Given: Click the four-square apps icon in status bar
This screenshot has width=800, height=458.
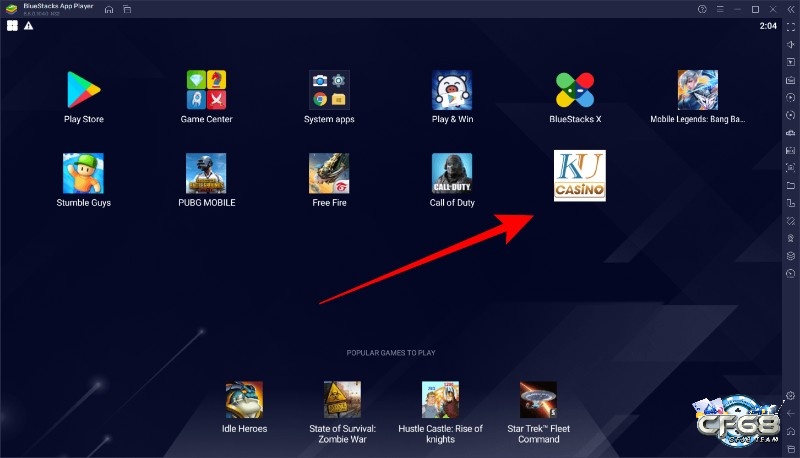Looking at the screenshot, I should (12, 26).
